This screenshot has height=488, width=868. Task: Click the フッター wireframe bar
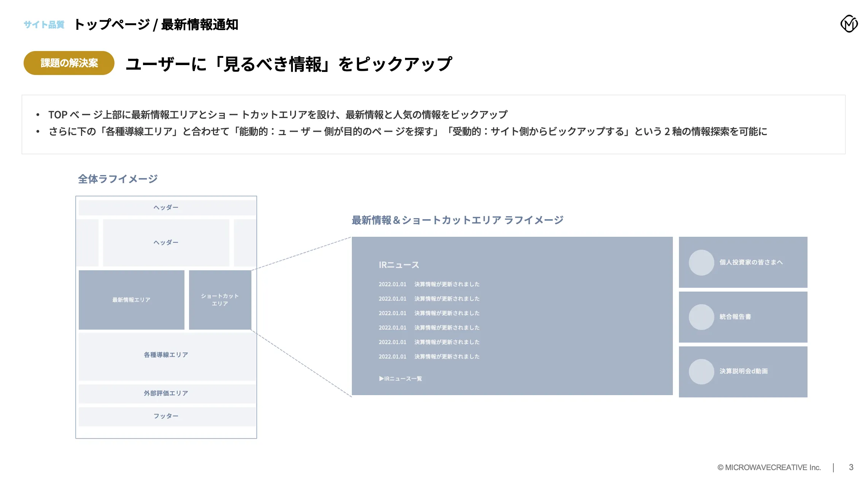coord(166,416)
